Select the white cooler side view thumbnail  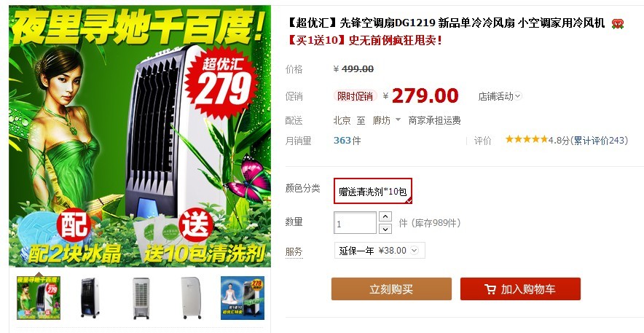[x=192, y=298]
